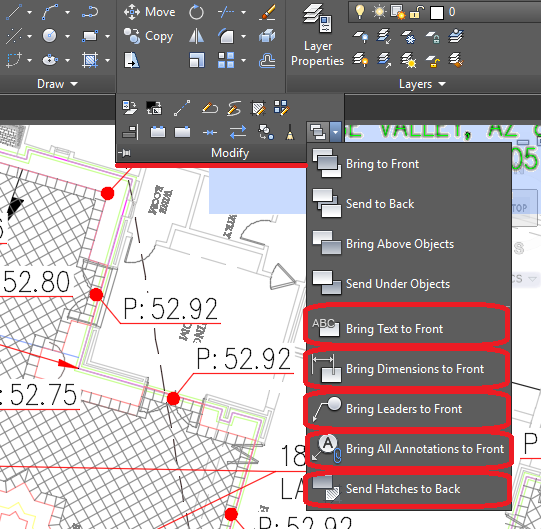
Task: Click the Edit Hatch icon
Action: click(258, 108)
